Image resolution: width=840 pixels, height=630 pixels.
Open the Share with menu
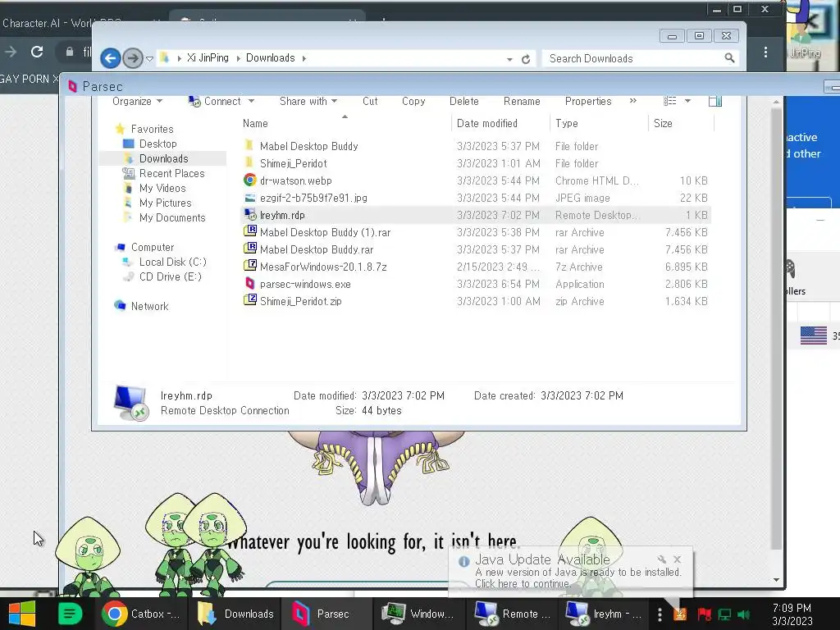tap(308, 101)
